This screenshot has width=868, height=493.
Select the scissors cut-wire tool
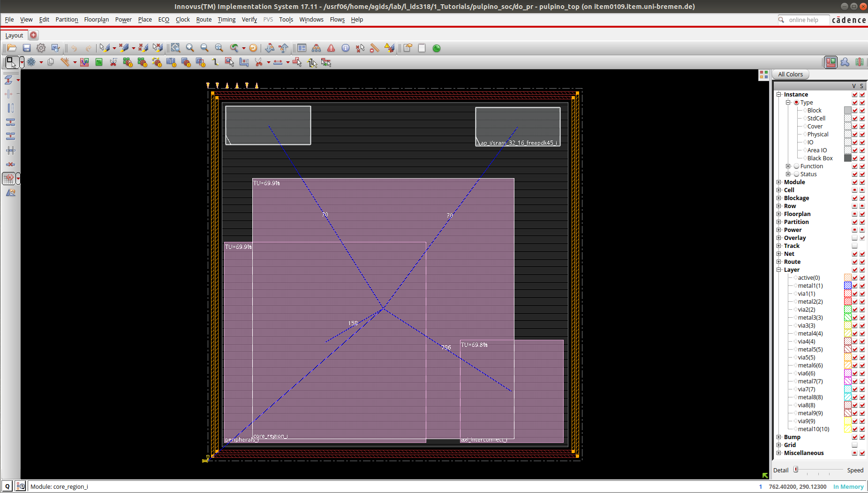(x=258, y=62)
